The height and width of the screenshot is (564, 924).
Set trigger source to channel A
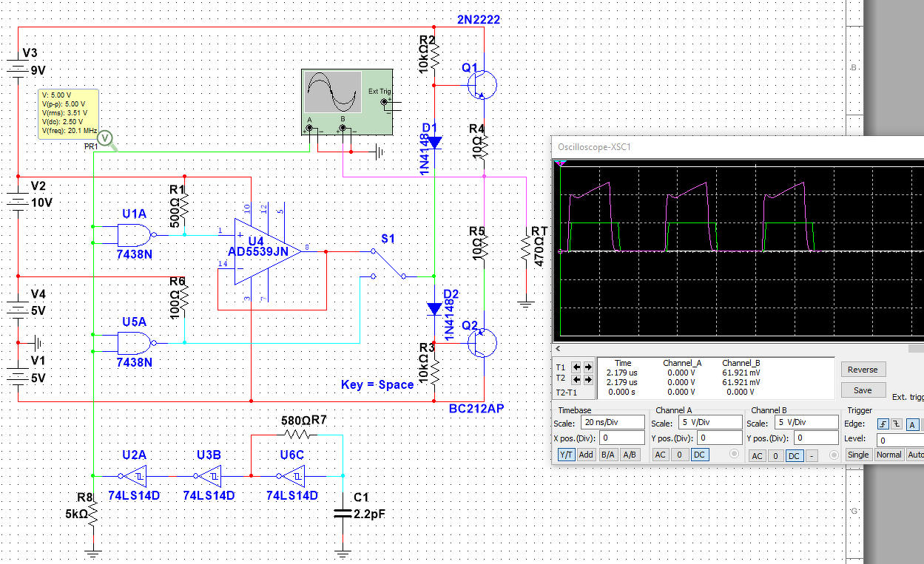[x=912, y=424]
